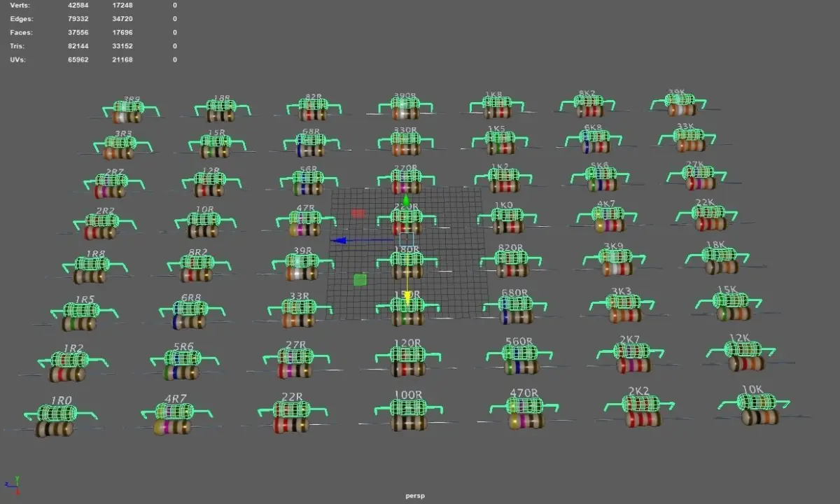Click the Tris count label in HUD
The width and height of the screenshot is (840, 504).
tap(18, 46)
